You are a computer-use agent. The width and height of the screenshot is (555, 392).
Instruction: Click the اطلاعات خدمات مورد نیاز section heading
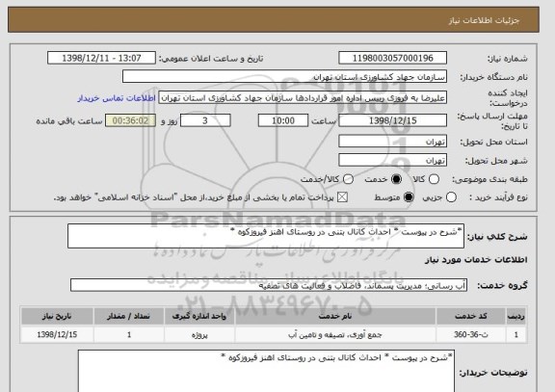tap(476, 260)
